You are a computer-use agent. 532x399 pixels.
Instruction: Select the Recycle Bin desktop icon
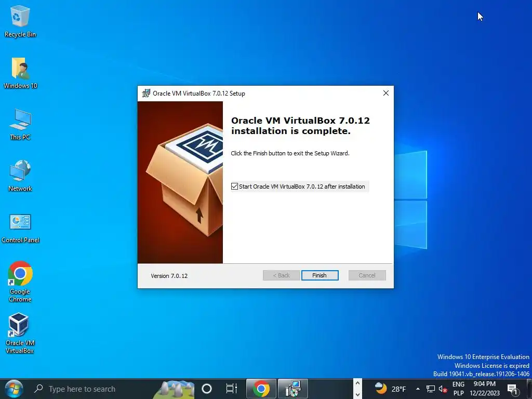(20, 21)
